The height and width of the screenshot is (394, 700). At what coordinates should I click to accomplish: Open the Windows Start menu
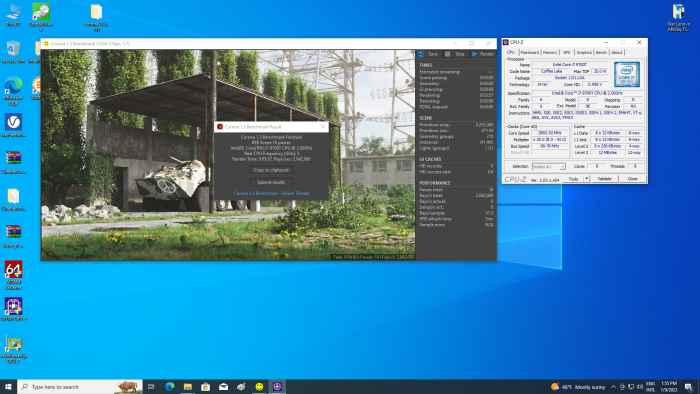(8, 387)
